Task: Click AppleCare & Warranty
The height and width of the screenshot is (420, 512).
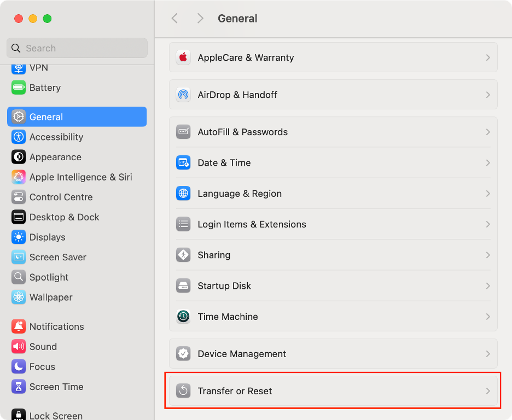Action: (x=245, y=57)
